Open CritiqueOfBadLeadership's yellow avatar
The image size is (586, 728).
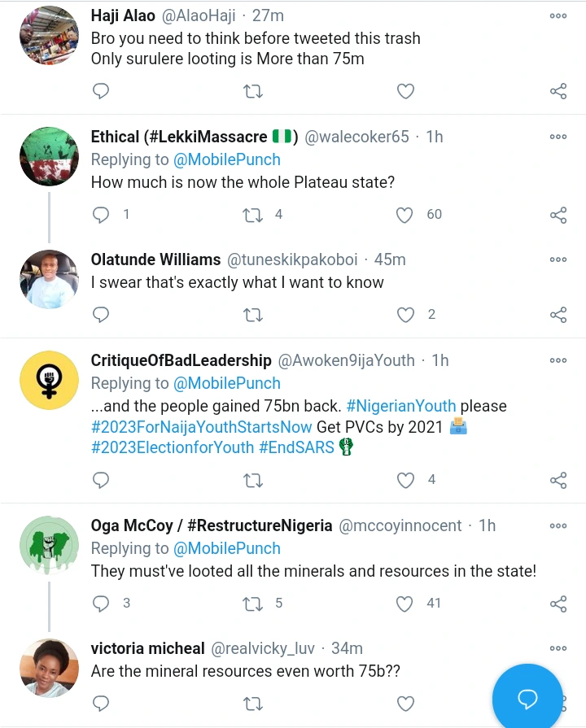point(49,380)
